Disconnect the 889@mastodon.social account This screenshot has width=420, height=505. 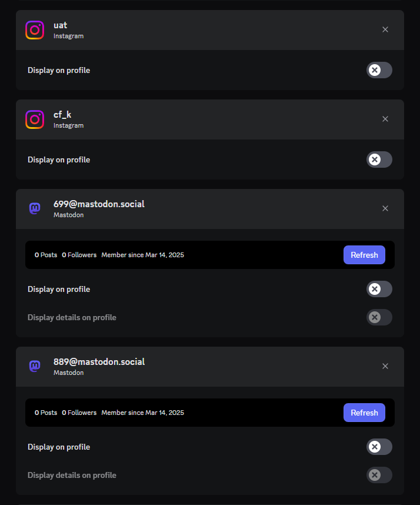tap(385, 367)
